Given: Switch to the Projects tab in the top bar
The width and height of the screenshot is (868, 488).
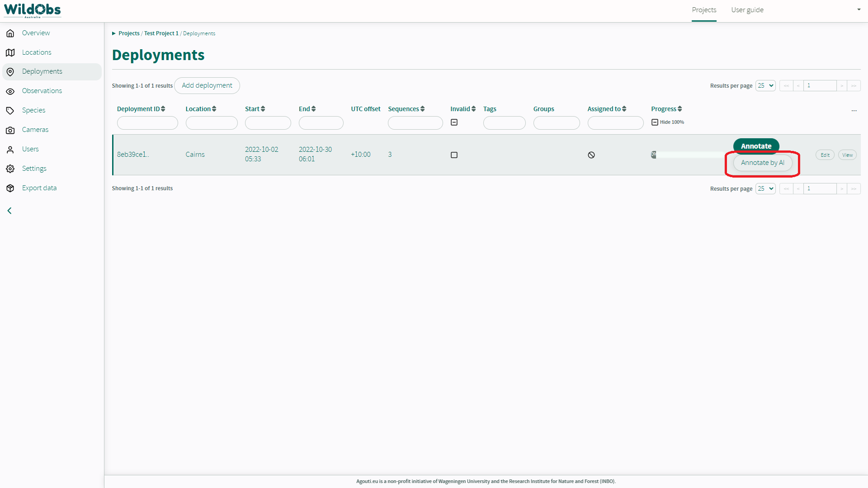Looking at the screenshot, I should (x=704, y=10).
